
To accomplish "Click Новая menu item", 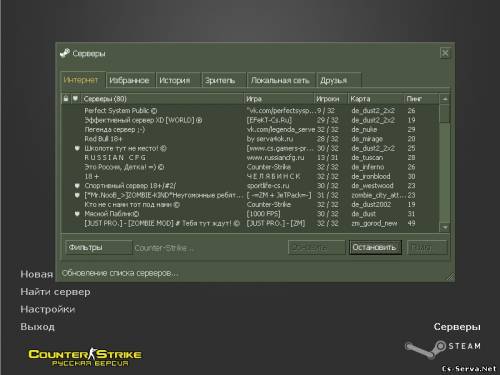I will (x=37, y=274).
